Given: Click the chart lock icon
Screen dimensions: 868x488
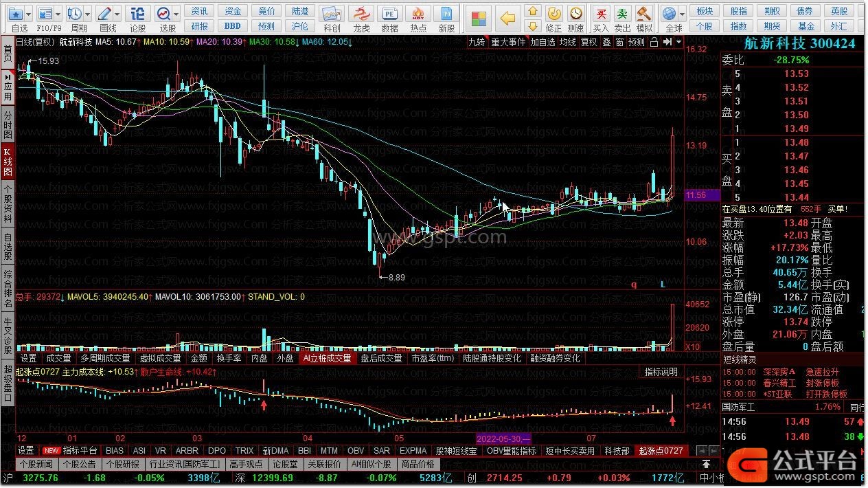Looking at the screenshot, I should [x=654, y=42].
